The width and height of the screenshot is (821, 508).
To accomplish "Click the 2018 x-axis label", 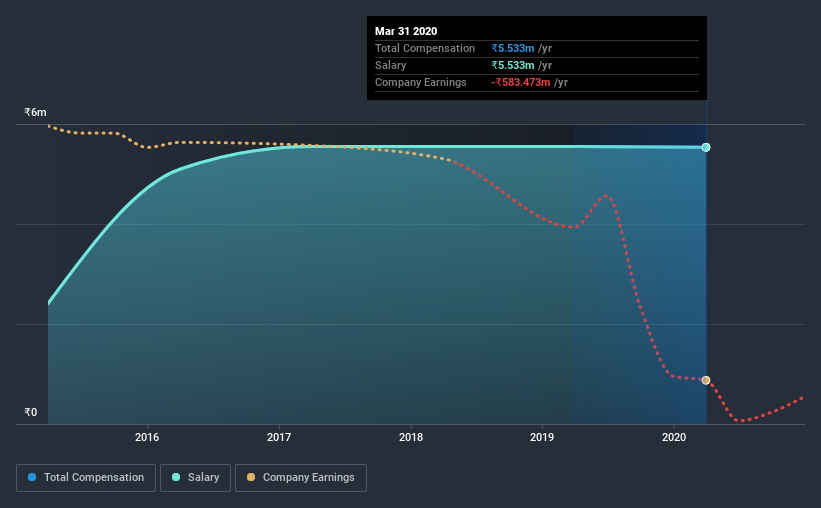I will click(x=411, y=437).
